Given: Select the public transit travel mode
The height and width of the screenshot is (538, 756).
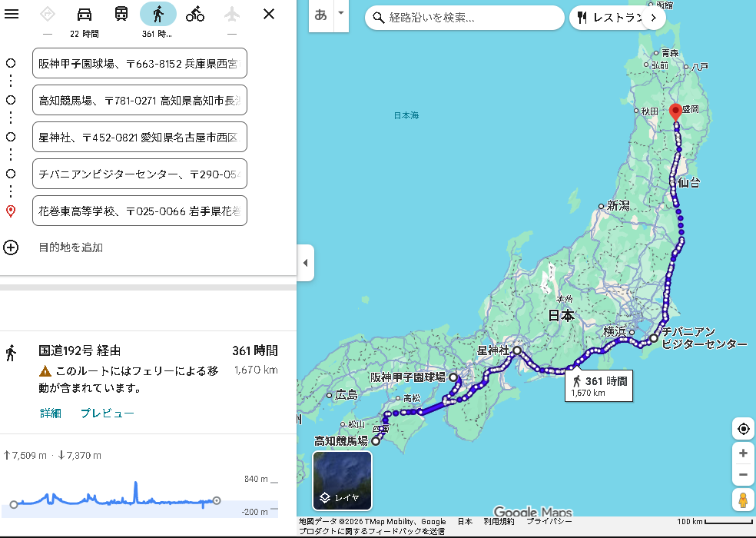Looking at the screenshot, I should click(121, 14).
